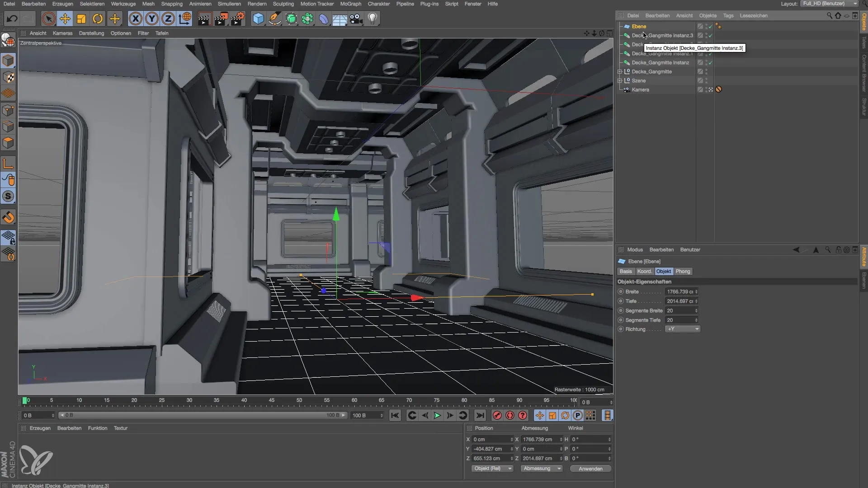Select the Scale tool
Image resolution: width=868 pixels, height=488 pixels.
(x=81, y=19)
